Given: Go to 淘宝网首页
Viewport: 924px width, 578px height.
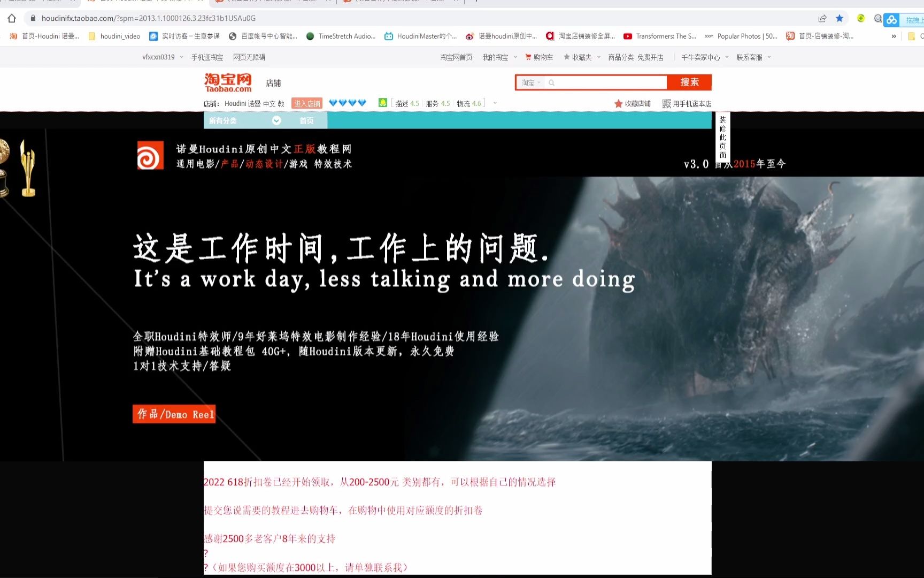Looking at the screenshot, I should click(x=456, y=57).
